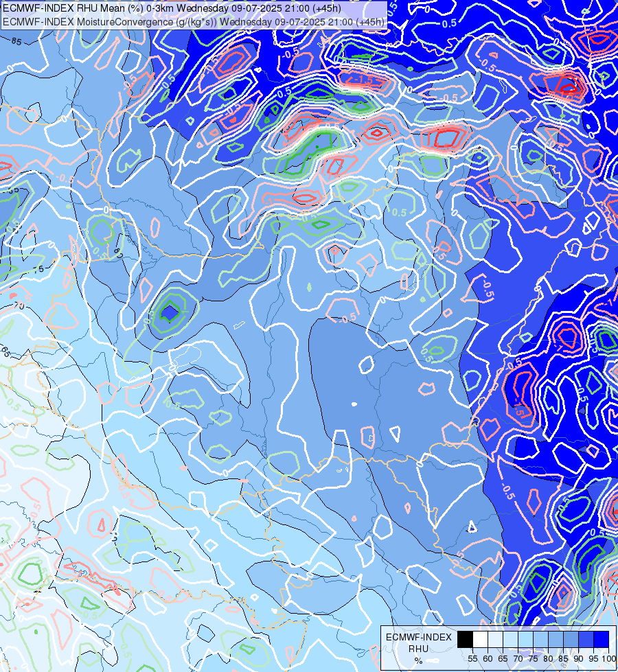Click the legend tick label 55
This screenshot has height=672, width=618.
472,659
